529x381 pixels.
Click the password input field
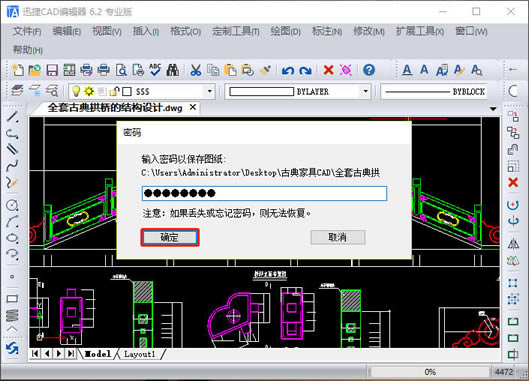[264, 193]
